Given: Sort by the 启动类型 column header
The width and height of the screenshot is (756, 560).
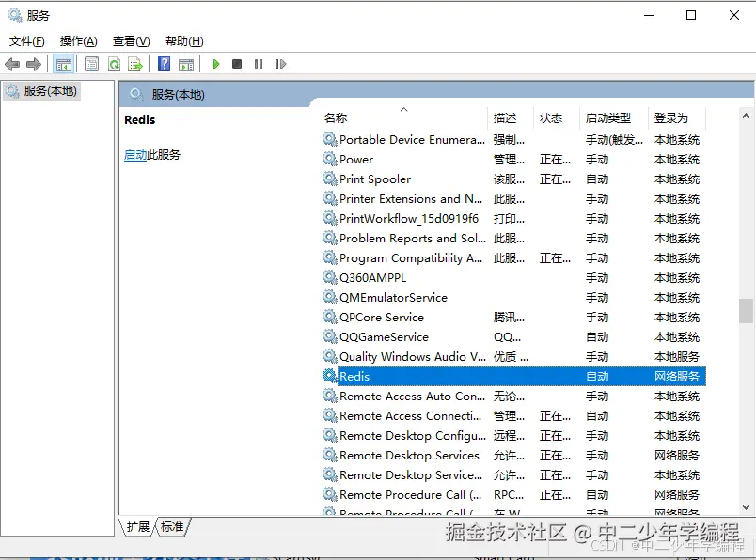Looking at the screenshot, I should pos(614,118).
